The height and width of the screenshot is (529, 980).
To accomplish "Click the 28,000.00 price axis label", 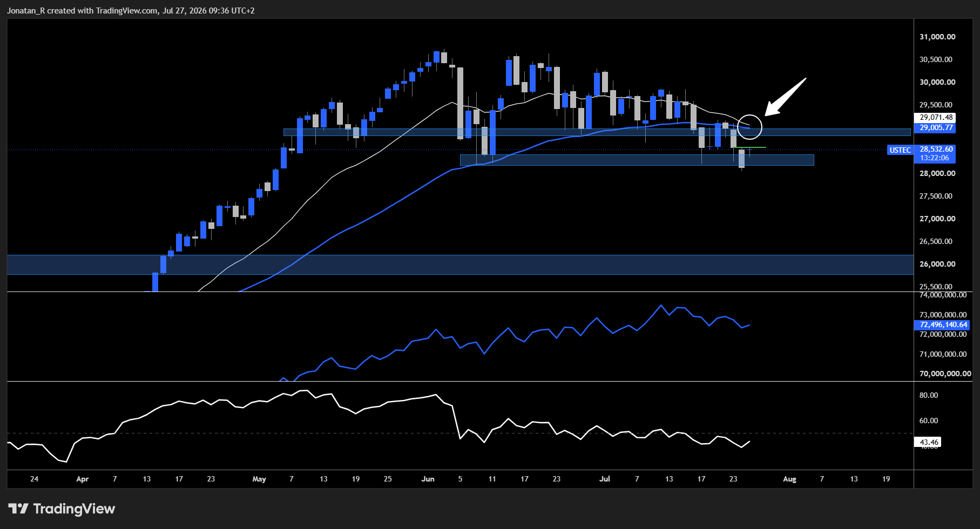I will 937,173.
